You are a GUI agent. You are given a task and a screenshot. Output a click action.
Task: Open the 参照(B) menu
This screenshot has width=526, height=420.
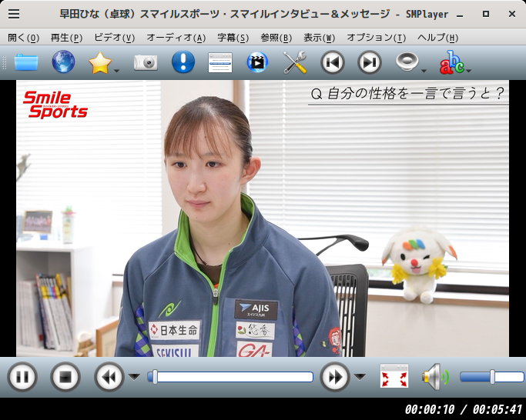click(276, 38)
